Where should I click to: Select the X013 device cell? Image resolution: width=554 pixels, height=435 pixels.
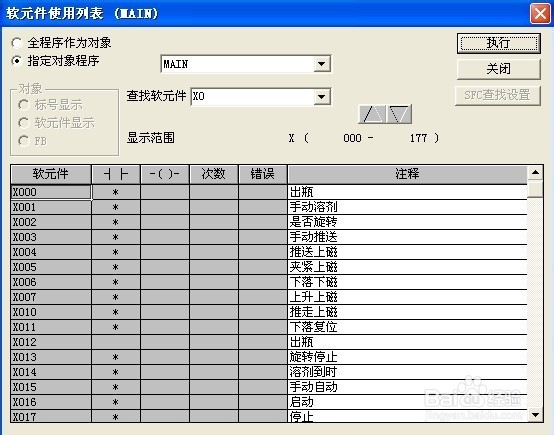51,357
